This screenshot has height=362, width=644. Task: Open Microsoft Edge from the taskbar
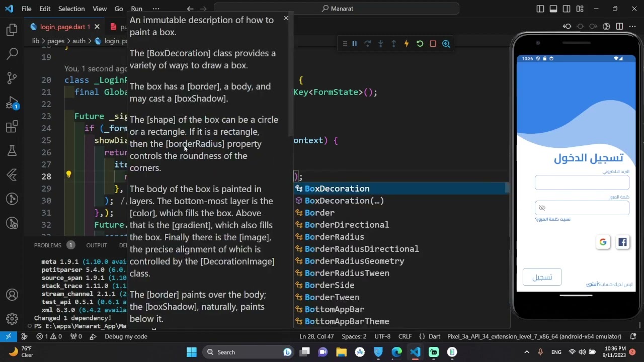pyautogui.click(x=396, y=352)
